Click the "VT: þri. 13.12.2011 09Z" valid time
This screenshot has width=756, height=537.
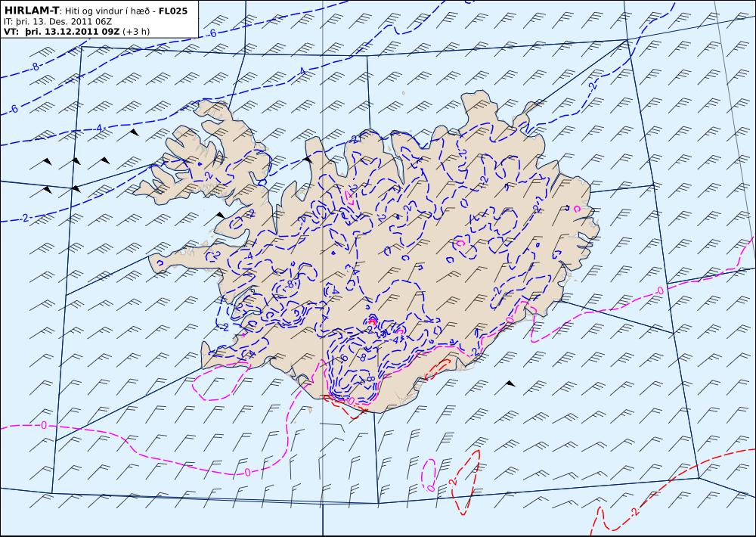62,32
